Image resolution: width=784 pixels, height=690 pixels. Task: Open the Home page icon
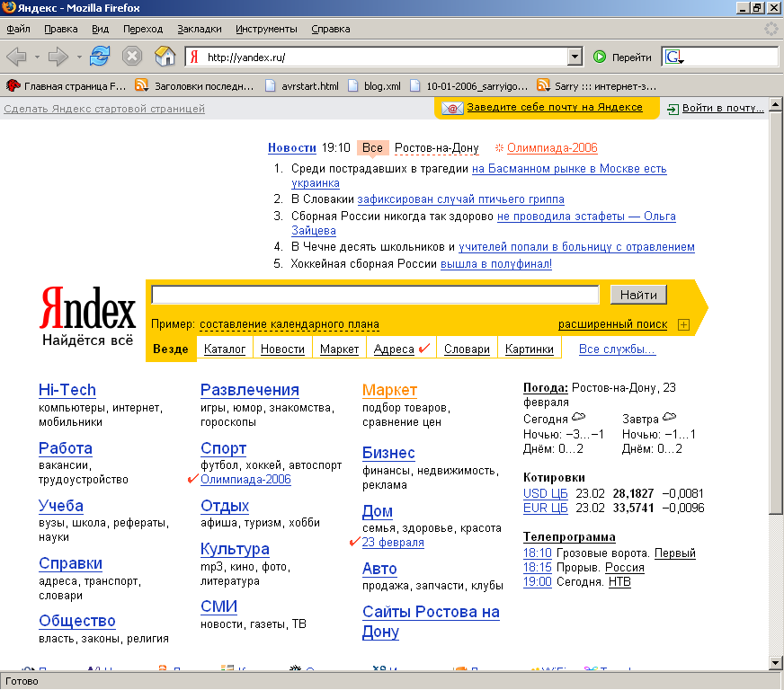pos(165,56)
